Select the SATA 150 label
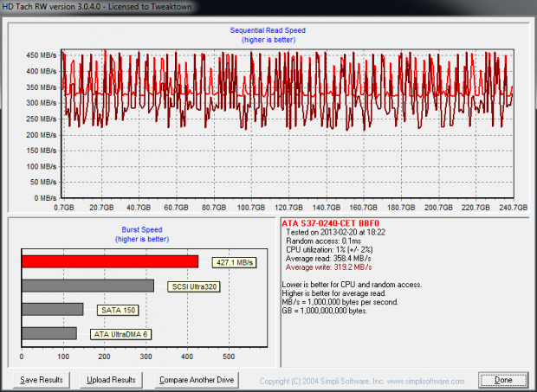 (117, 310)
